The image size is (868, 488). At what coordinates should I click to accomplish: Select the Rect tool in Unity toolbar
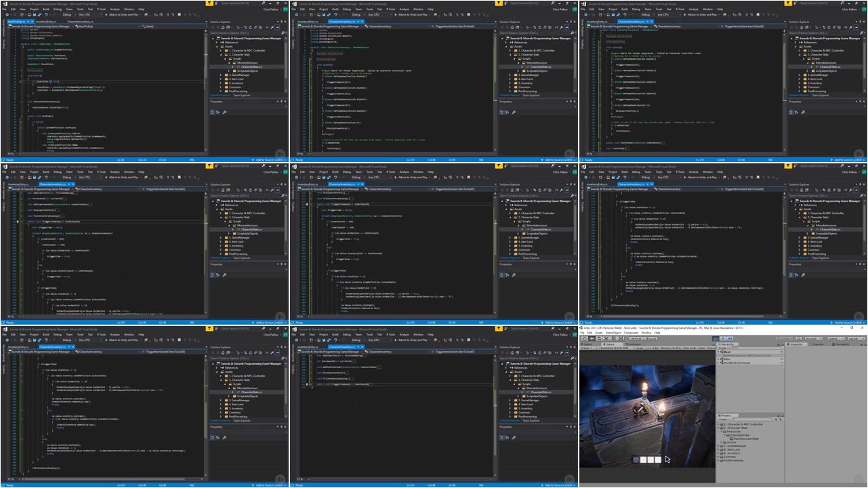point(614,339)
